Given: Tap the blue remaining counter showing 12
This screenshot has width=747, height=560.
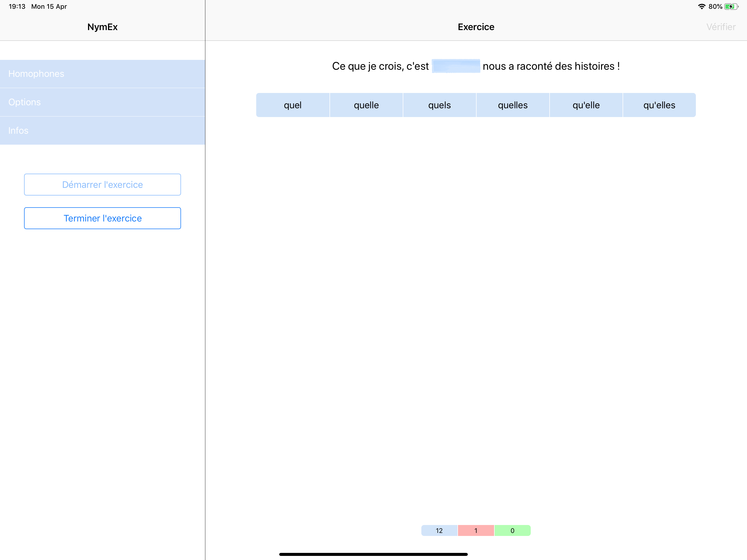Looking at the screenshot, I should [x=439, y=530].
